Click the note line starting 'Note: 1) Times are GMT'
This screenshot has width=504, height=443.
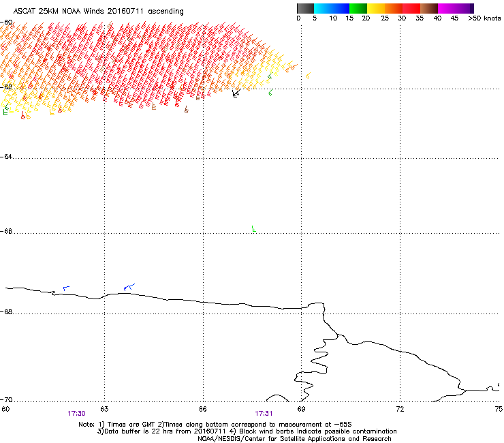pos(215,425)
